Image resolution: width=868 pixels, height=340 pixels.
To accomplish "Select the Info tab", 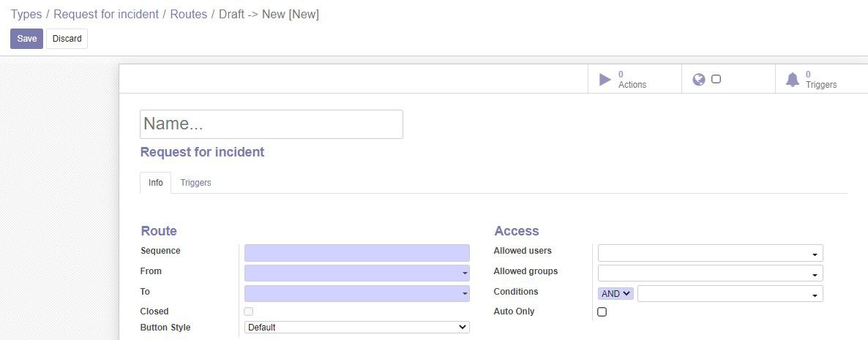I will (x=156, y=183).
